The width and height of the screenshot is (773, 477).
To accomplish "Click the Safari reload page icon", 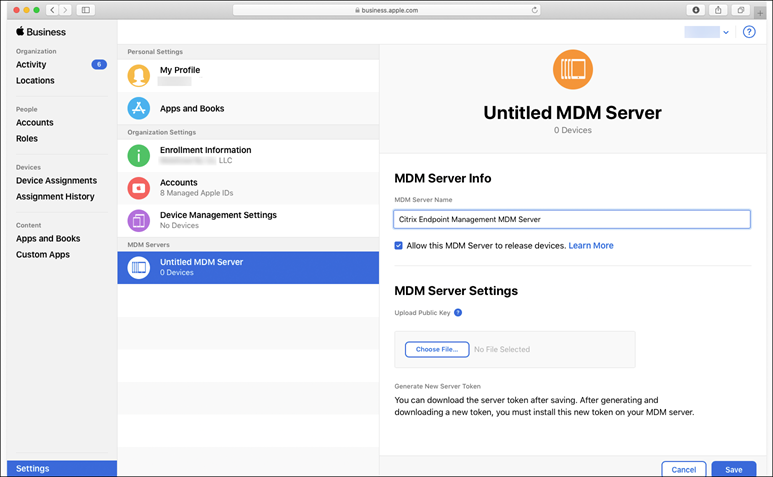I will (535, 10).
